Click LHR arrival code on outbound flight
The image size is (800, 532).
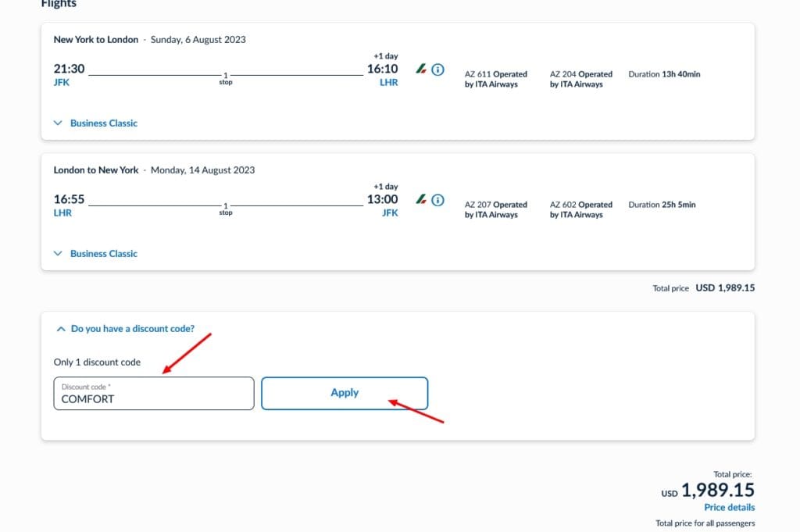coord(388,82)
